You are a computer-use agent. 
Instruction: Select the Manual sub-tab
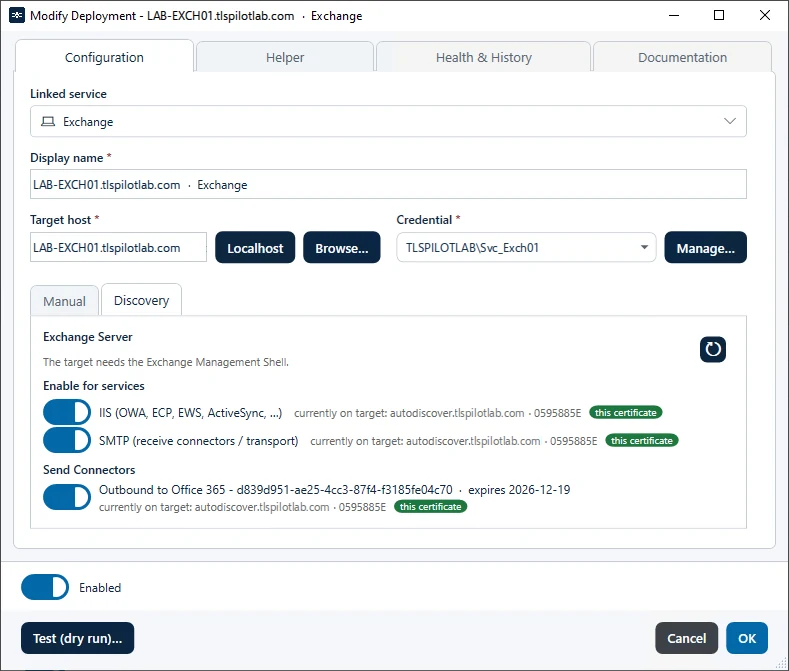(x=64, y=301)
